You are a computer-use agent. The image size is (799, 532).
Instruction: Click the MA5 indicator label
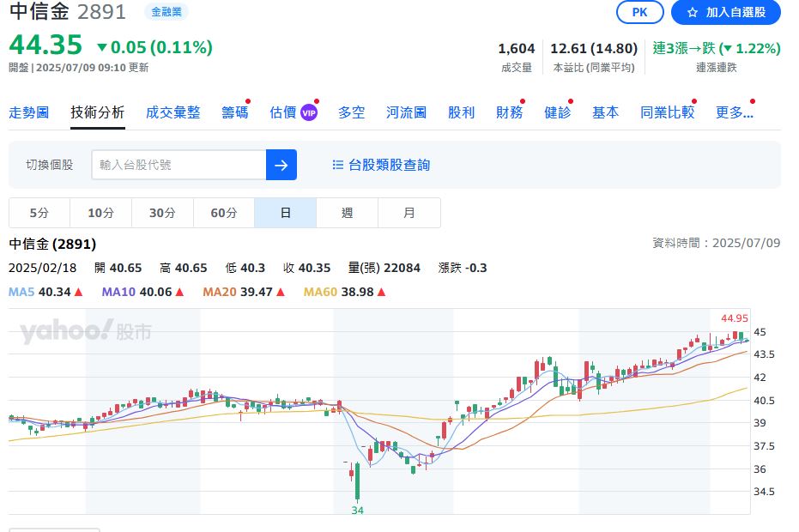21,292
